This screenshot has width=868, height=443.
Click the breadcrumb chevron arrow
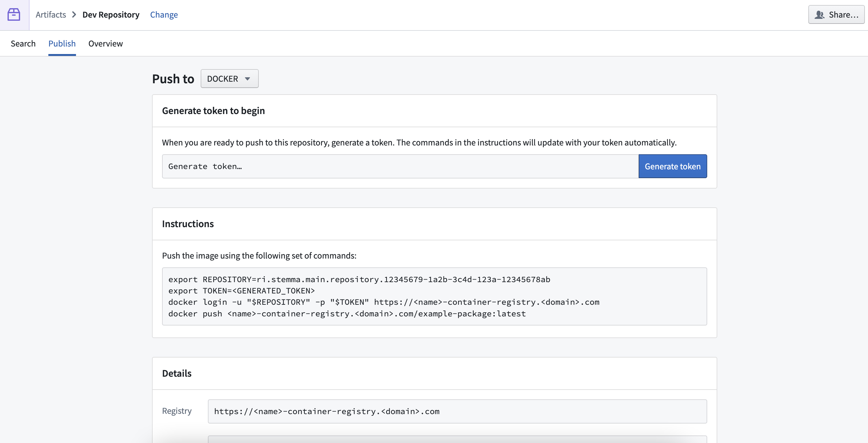[74, 14]
